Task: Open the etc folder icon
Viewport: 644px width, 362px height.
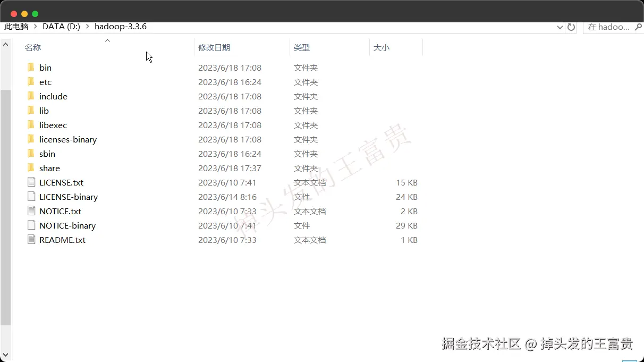Action: pos(31,82)
